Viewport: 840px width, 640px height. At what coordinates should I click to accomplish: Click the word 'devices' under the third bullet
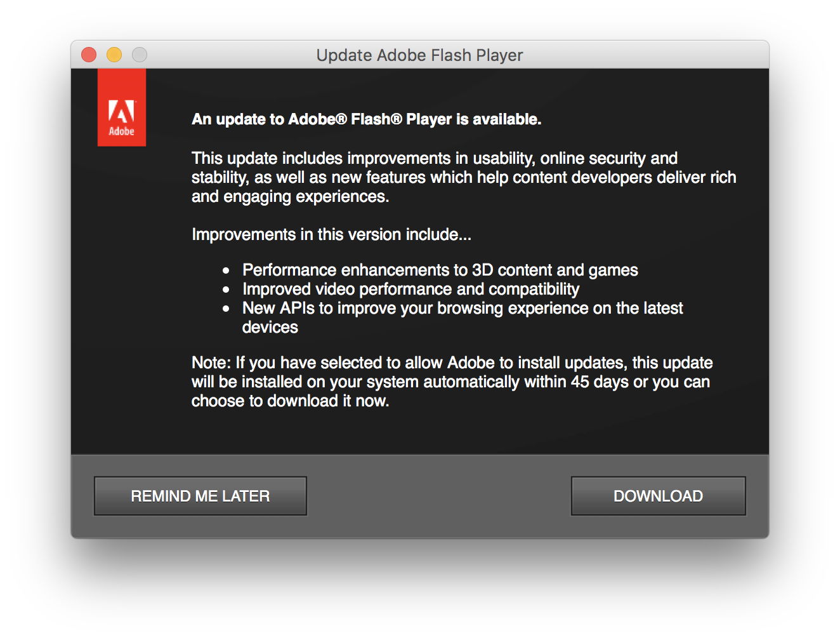[270, 327]
